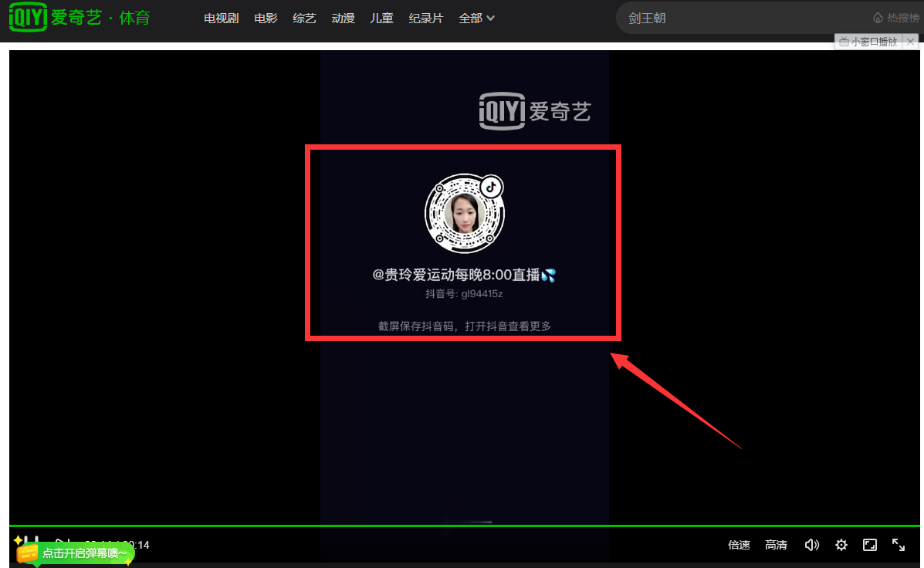Open the 高清 video quality menu
Image resolution: width=924 pixels, height=568 pixels.
776,545
